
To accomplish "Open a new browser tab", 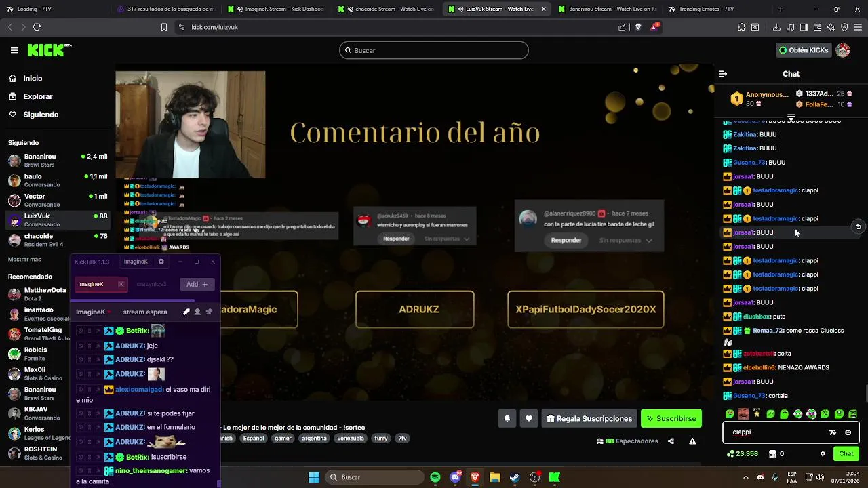I will pos(781,9).
